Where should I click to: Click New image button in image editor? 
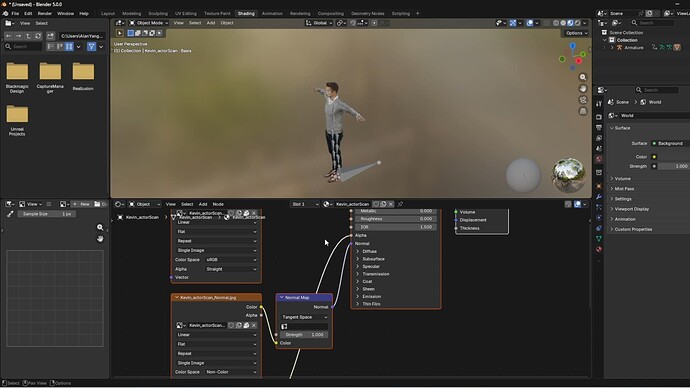81,204
